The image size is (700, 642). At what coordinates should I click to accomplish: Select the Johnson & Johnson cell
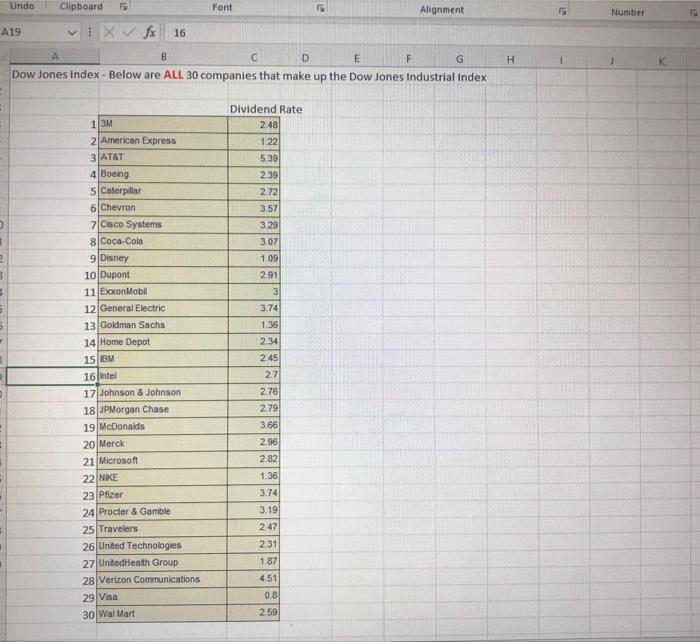coord(162,392)
